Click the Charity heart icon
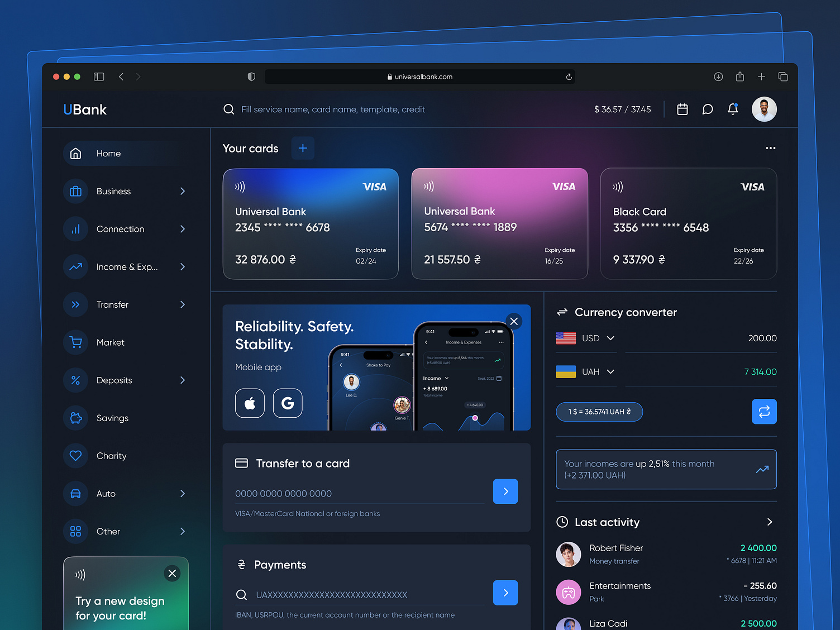The height and width of the screenshot is (630, 840). point(76,456)
